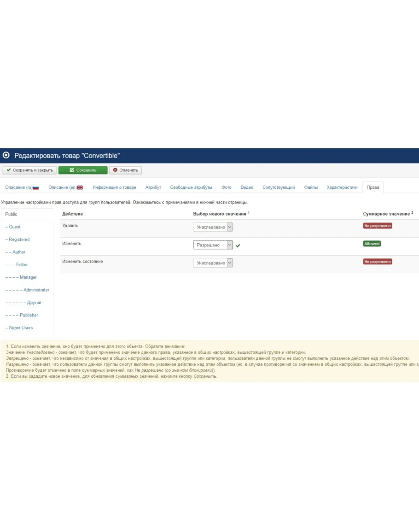This screenshot has width=419, height=532.
Task: Open the Описание (en) tab
Action: pyautogui.click(x=65, y=187)
